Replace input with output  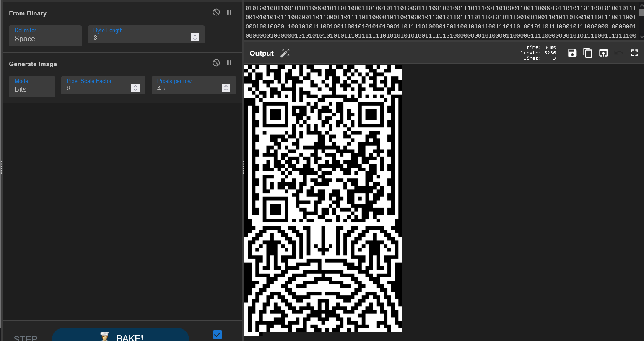[x=603, y=53]
